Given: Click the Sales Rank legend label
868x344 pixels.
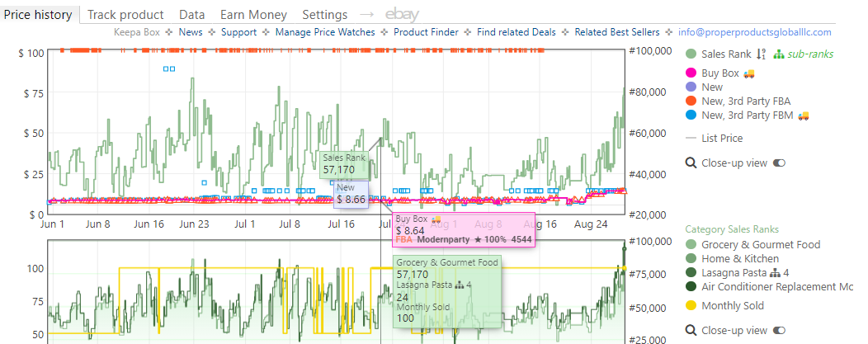Looking at the screenshot, I should coord(726,54).
